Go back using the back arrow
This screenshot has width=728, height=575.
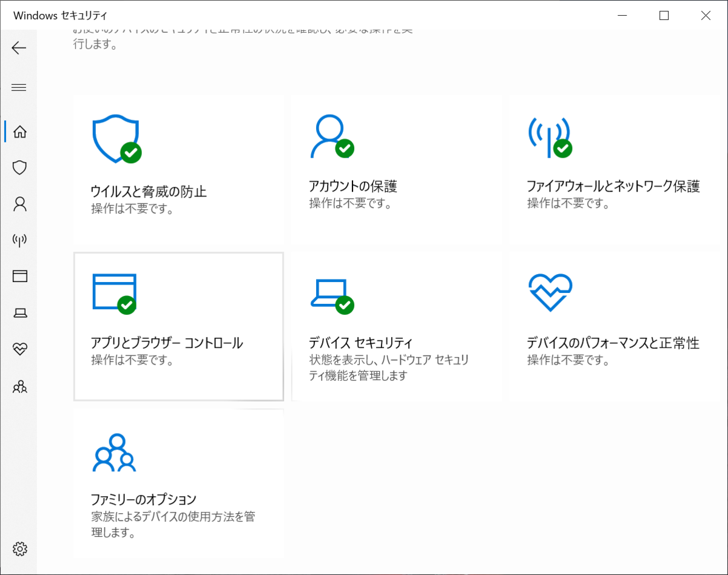(19, 48)
